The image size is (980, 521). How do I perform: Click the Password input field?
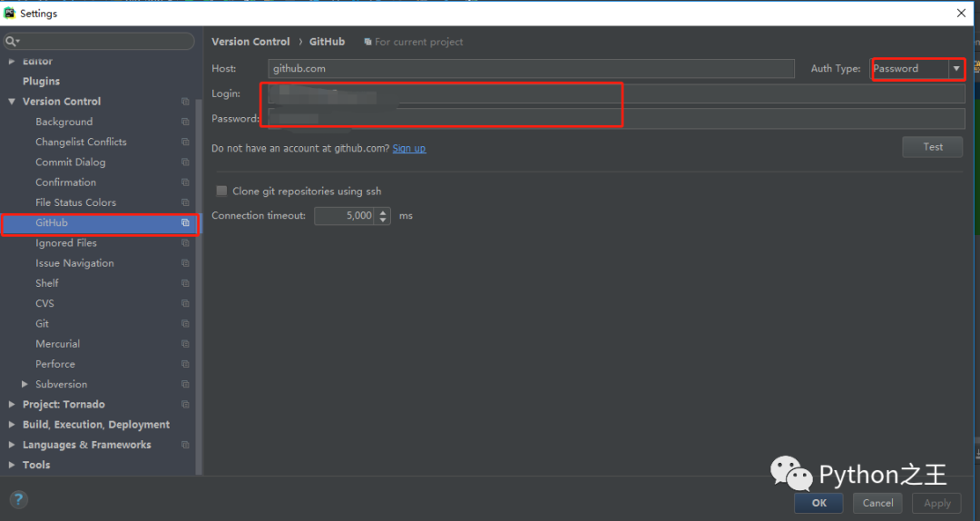pyautogui.click(x=616, y=119)
